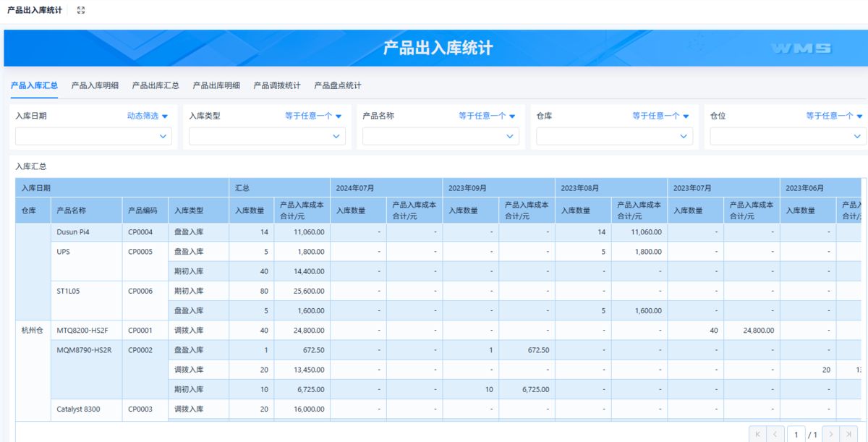Image resolution: width=868 pixels, height=442 pixels.
Task: Switch to 产品入库明细 tab
Action: coord(95,85)
